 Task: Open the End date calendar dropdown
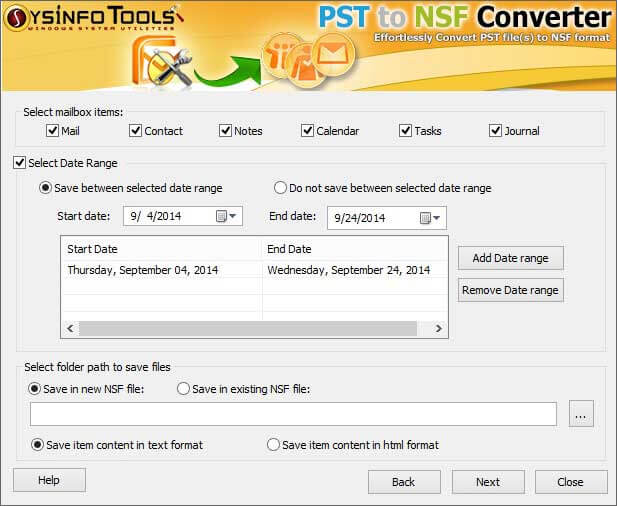click(x=430, y=218)
